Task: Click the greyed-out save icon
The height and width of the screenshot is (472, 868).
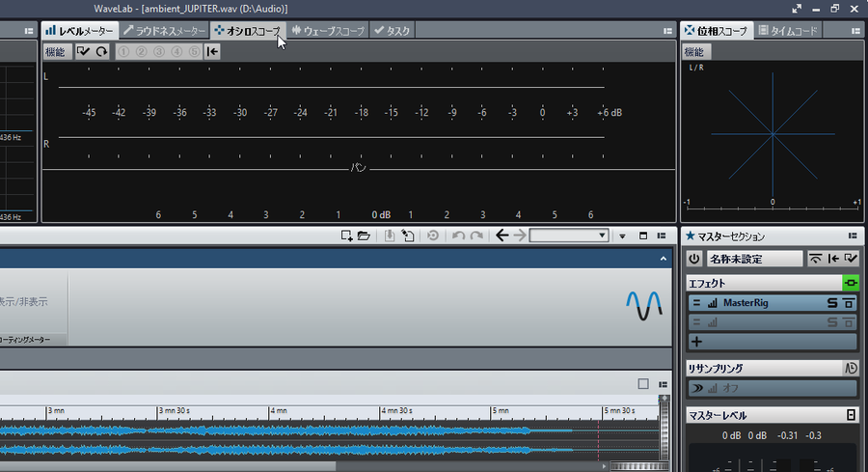Action: [390, 236]
